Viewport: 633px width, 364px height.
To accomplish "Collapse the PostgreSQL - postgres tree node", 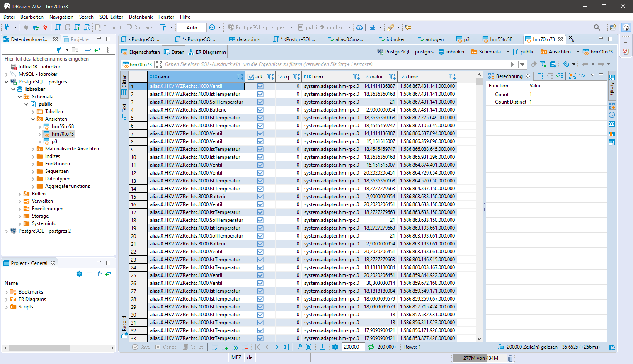I will coord(6,82).
